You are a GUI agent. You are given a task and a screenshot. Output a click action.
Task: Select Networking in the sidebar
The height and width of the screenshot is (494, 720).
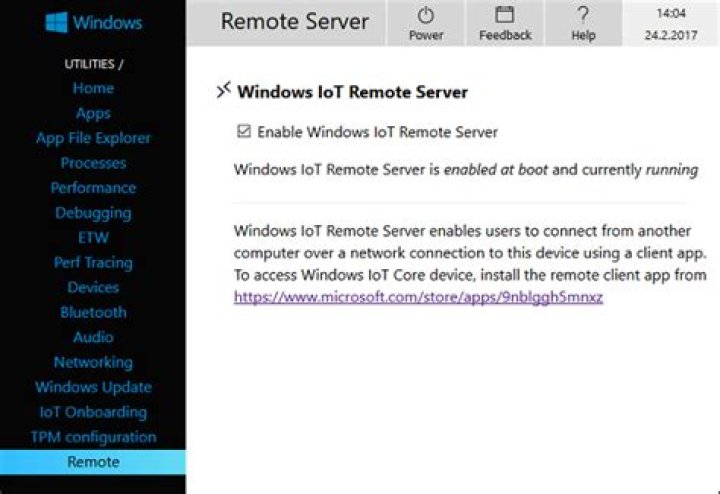pos(93,362)
